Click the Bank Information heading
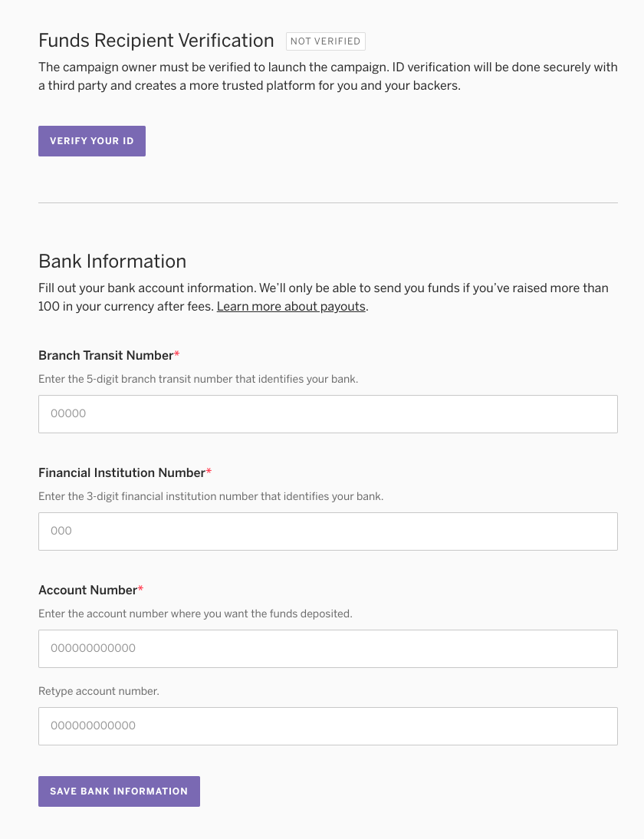The image size is (644, 839). coord(113,261)
